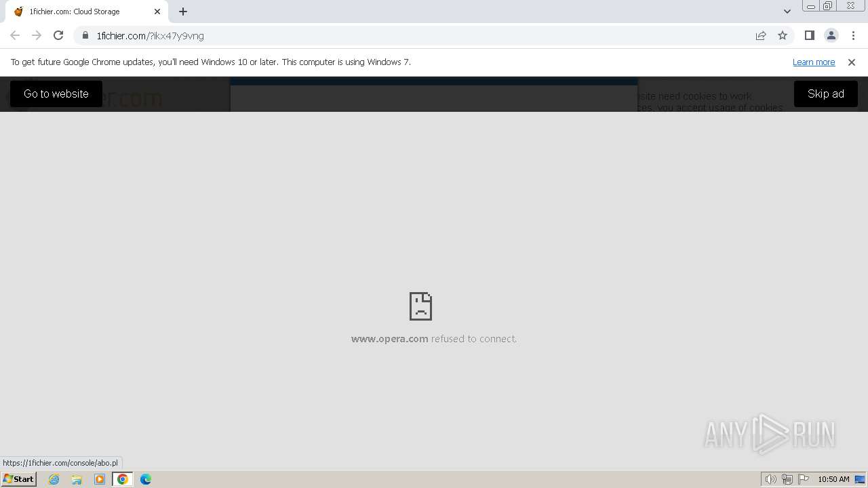Open a new tab
Screen dimensions: 868x488
point(183,12)
